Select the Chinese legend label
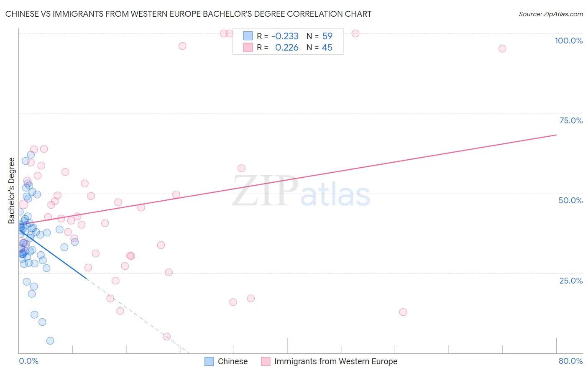This screenshot has height=373, width=588. [x=233, y=361]
